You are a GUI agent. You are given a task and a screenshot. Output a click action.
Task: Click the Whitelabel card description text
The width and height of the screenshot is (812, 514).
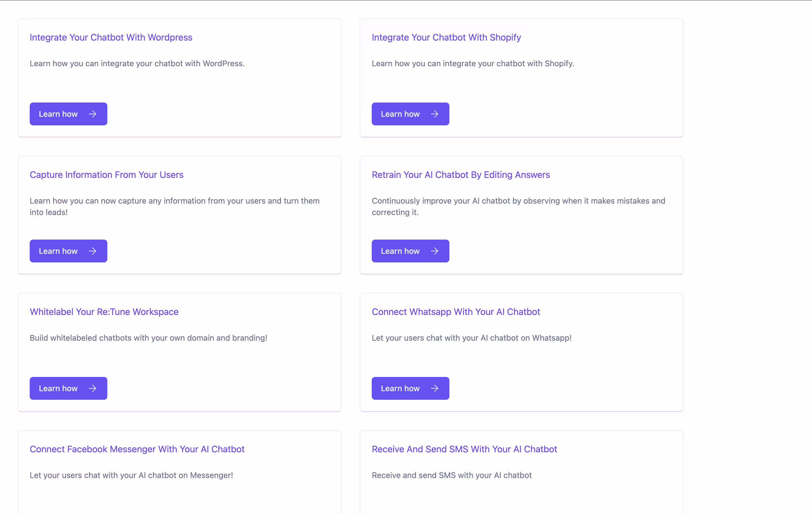(x=148, y=338)
